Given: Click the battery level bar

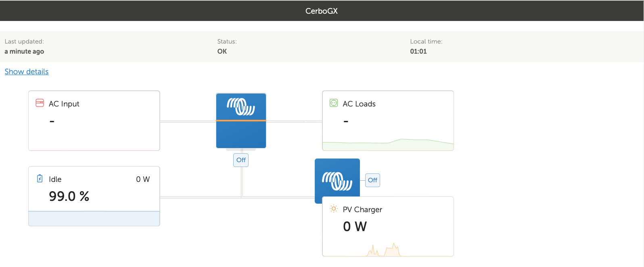Looking at the screenshot, I should pos(94,218).
